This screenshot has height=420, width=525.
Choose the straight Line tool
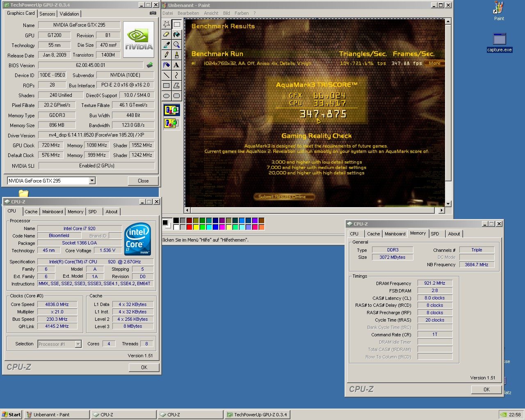[167, 75]
